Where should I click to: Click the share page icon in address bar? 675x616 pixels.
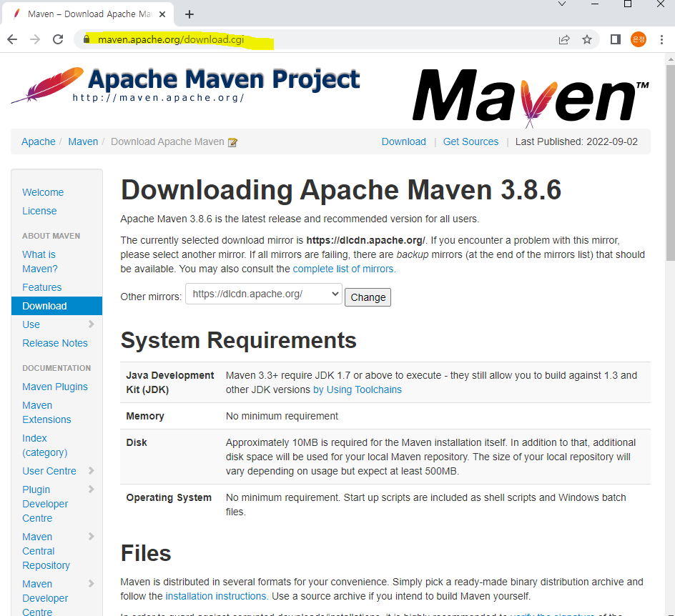pyautogui.click(x=564, y=39)
